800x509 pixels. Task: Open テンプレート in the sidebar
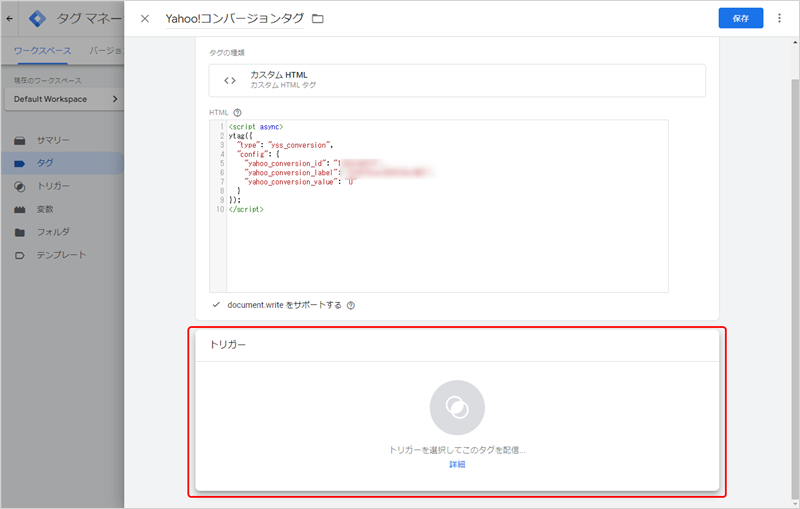62,255
